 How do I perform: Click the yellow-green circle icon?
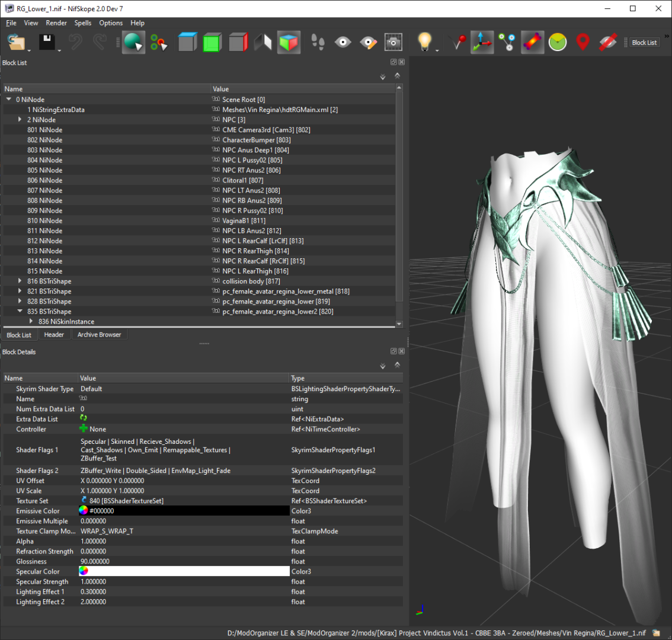coord(558,42)
